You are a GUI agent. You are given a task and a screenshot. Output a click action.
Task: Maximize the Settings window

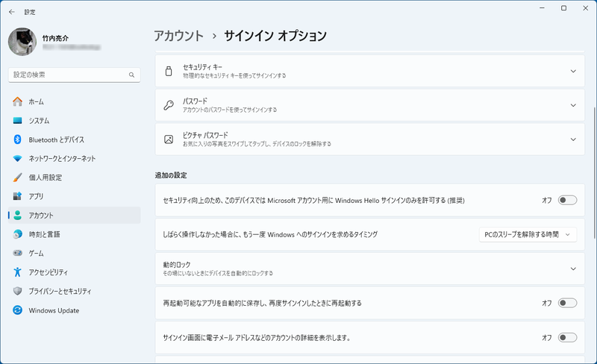(564, 8)
